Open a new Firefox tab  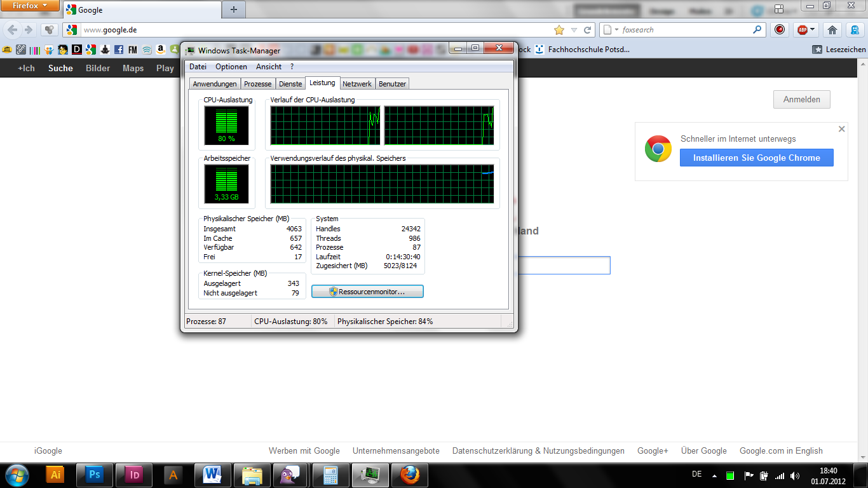233,10
